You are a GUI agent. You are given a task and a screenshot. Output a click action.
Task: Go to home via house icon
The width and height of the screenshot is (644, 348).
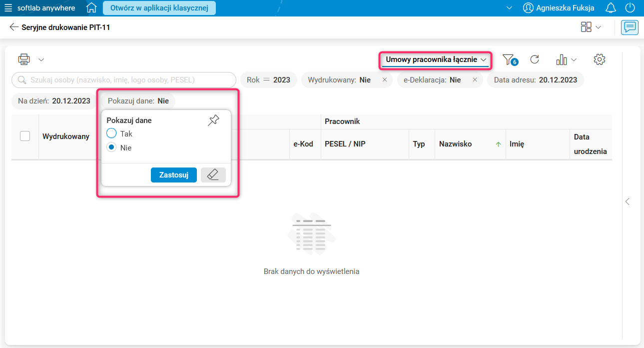click(91, 8)
